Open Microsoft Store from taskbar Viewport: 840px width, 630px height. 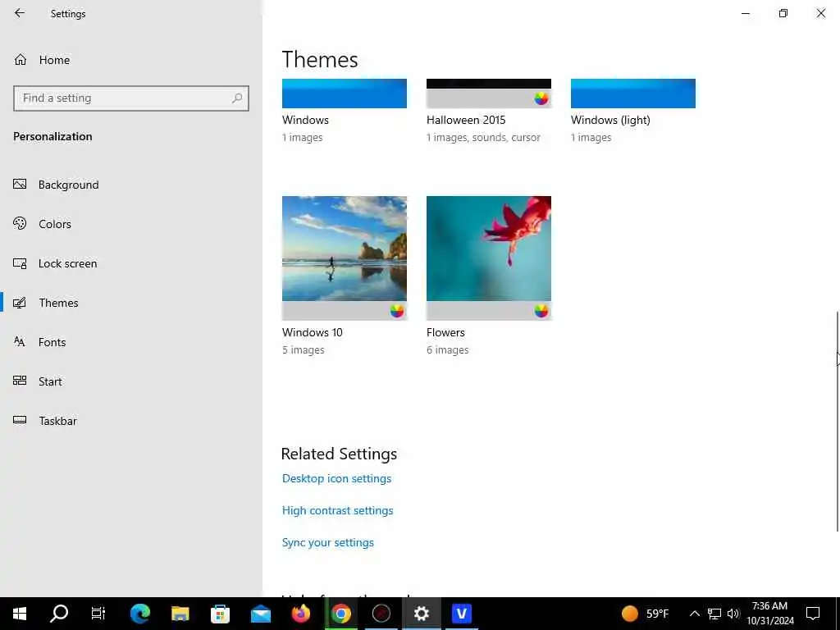pos(220,614)
